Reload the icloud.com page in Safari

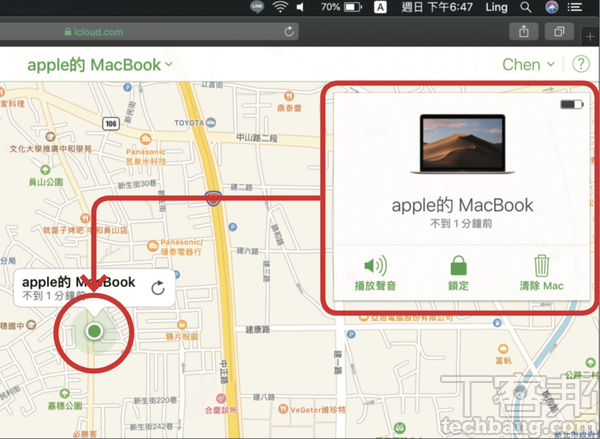tap(289, 31)
